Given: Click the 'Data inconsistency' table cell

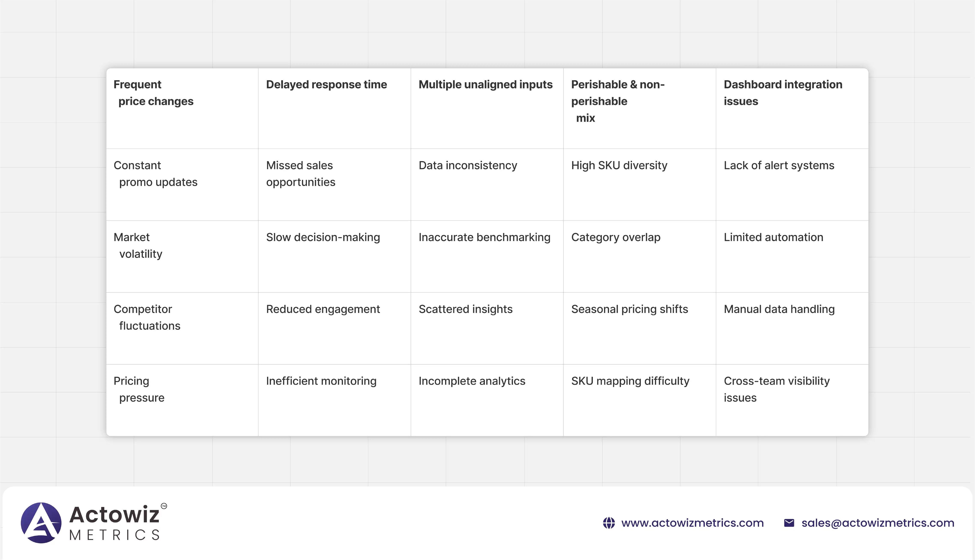Looking at the screenshot, I should click(x=468, y=165).
